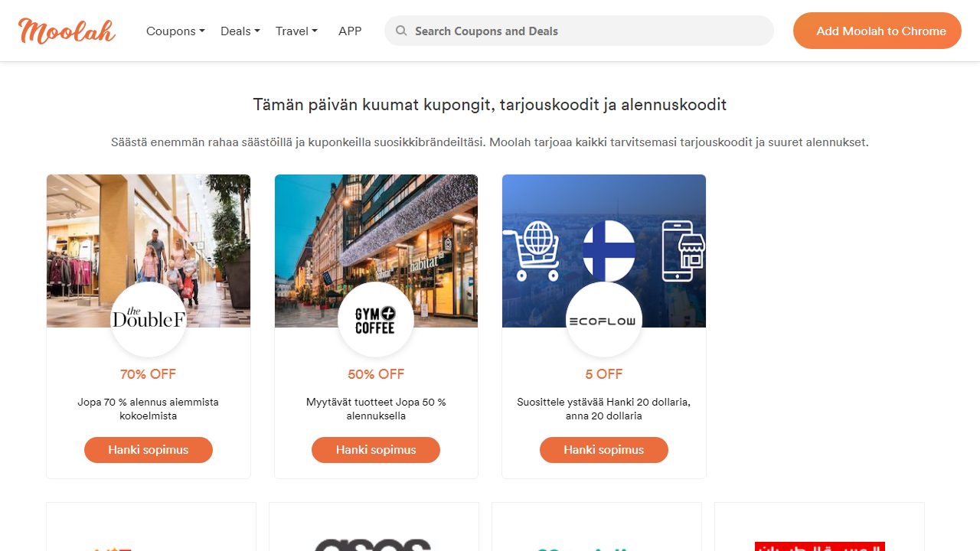Click the EcoFlow brand logo

(x=604, y=320)
